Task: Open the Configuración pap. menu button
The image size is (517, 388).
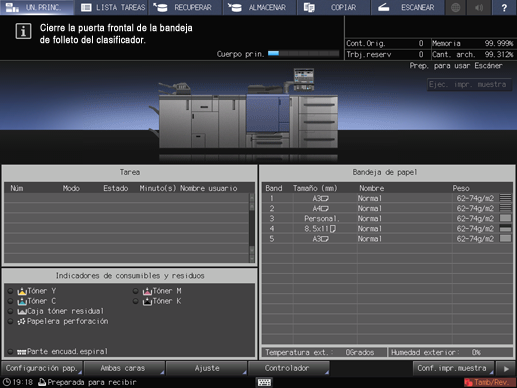Action: pos(42,368)
